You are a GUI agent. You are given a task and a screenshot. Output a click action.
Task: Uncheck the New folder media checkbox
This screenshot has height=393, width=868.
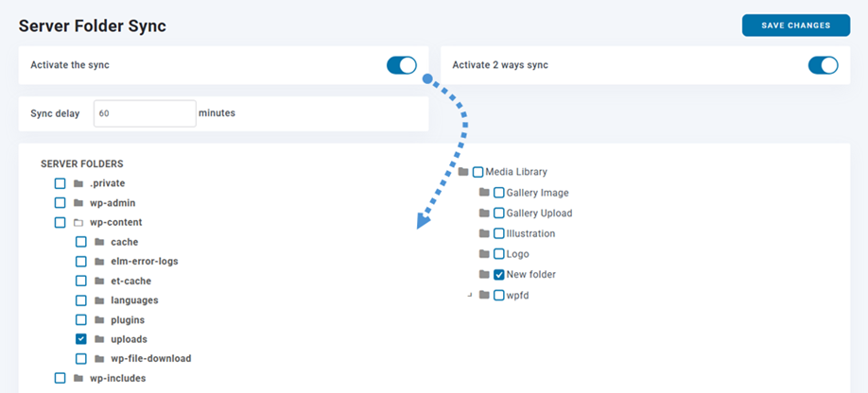(499, 275)
